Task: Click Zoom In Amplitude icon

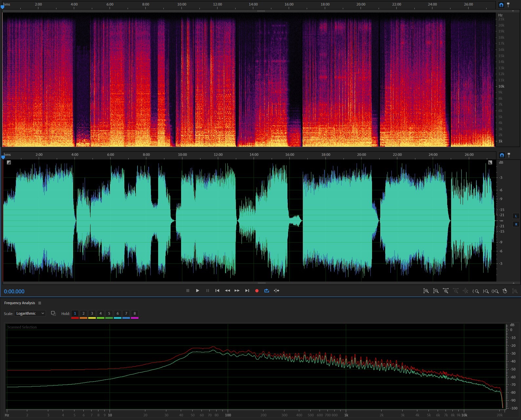Action: 426,291
